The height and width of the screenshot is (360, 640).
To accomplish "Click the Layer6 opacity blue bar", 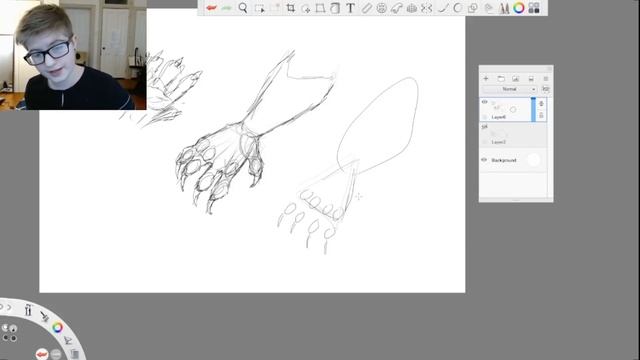I will point(533,109).
